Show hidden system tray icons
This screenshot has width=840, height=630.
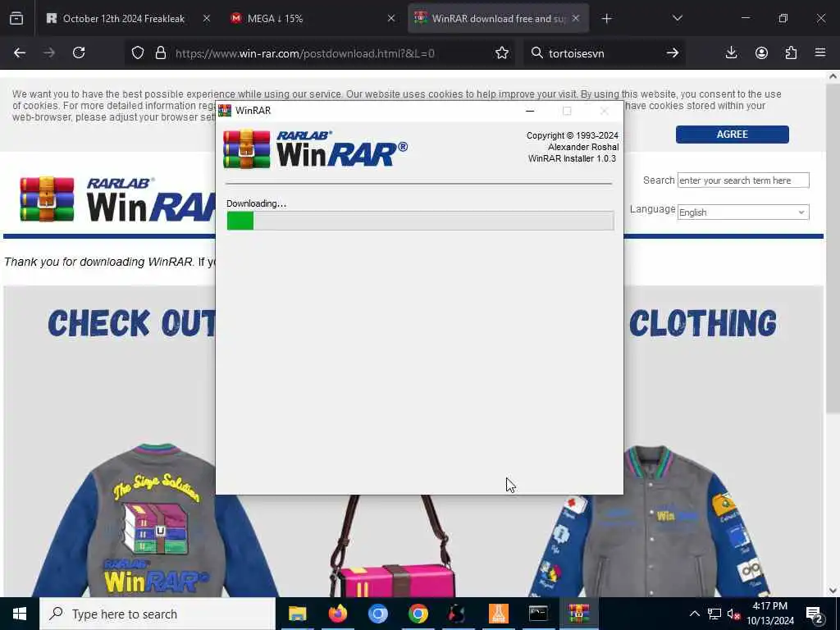click(x=694, y=614)
